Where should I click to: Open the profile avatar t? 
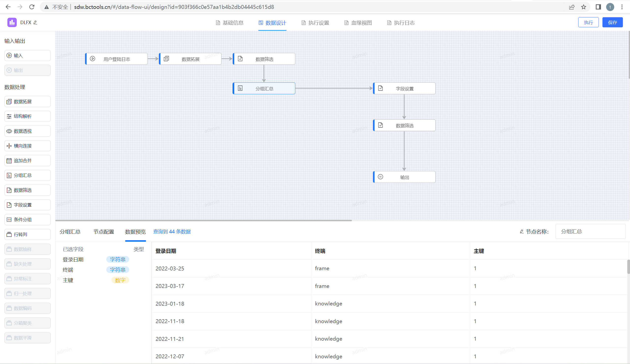pos(610,7)
